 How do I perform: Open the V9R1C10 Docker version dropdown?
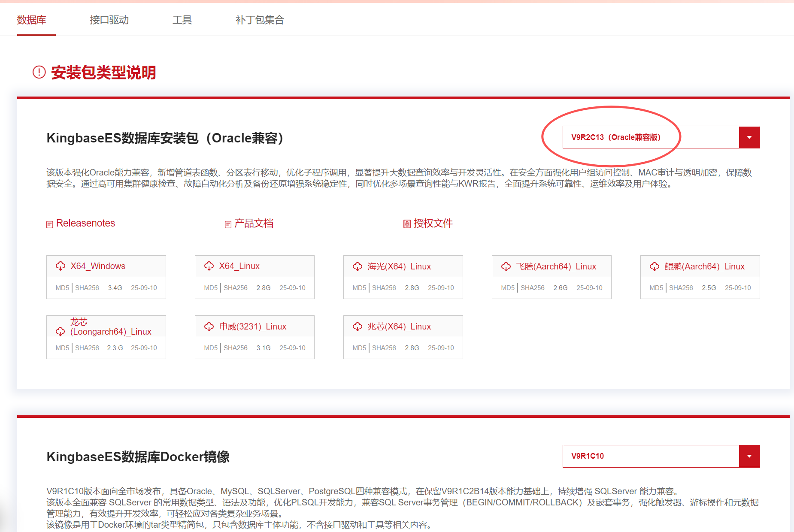[x=661, y=456]
